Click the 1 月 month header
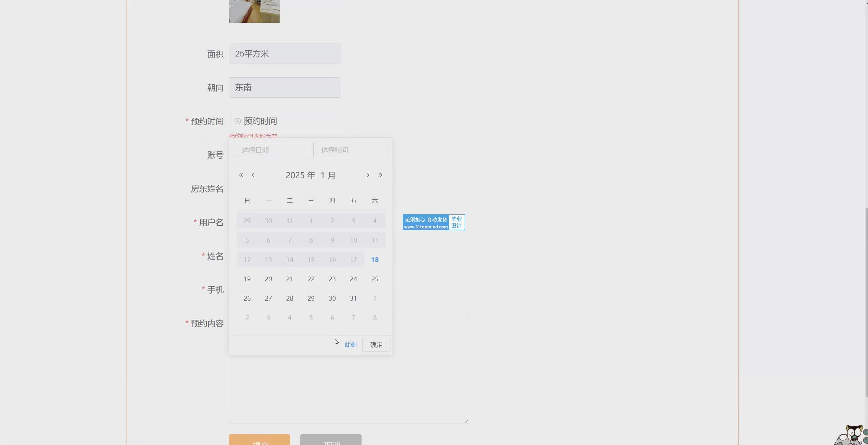 (x=328, y=175)
